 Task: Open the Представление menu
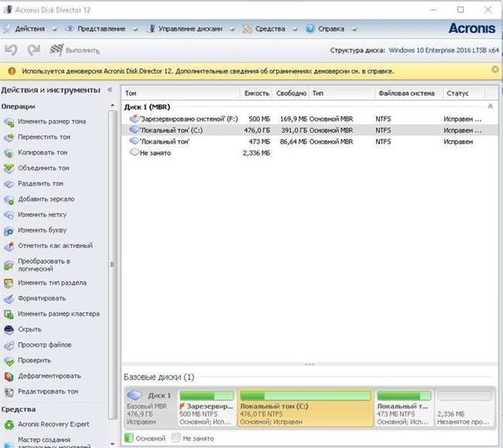pyautogui.click(x=101, y=29)
